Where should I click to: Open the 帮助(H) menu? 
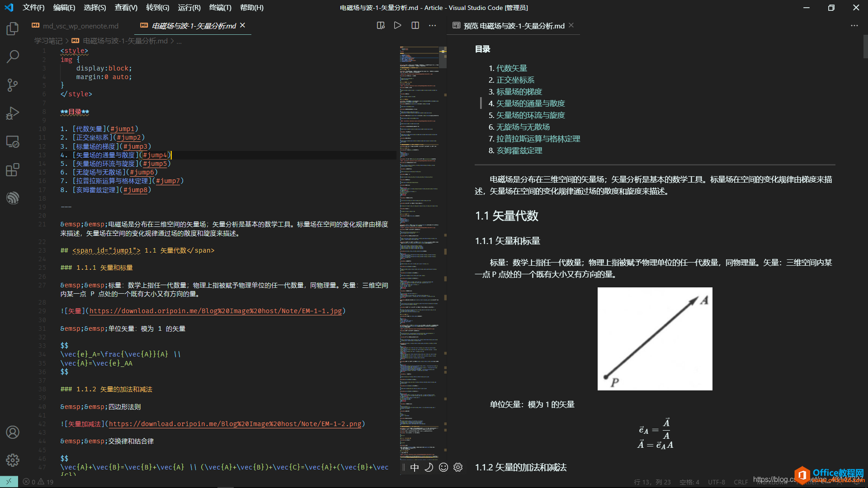(252, 8)
